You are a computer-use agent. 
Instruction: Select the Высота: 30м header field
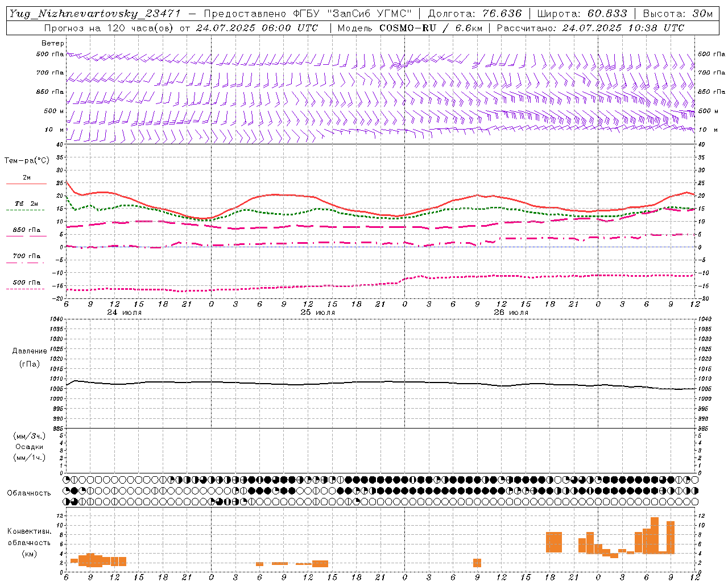[677, 14]
